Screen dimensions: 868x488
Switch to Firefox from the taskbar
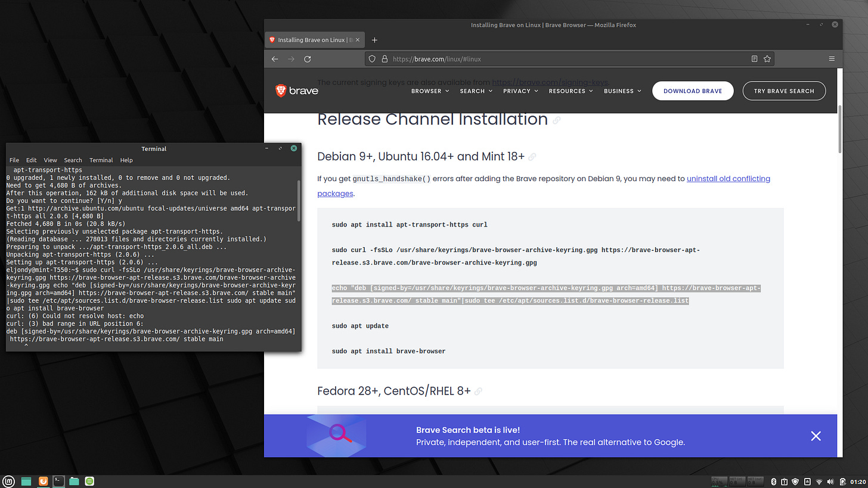click(43, 481)
